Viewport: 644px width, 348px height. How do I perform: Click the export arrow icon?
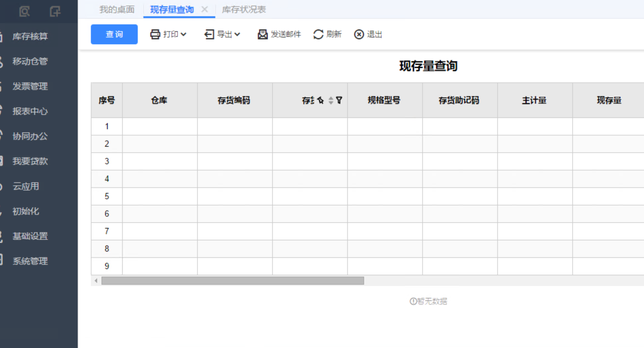(x=209, y=34)
